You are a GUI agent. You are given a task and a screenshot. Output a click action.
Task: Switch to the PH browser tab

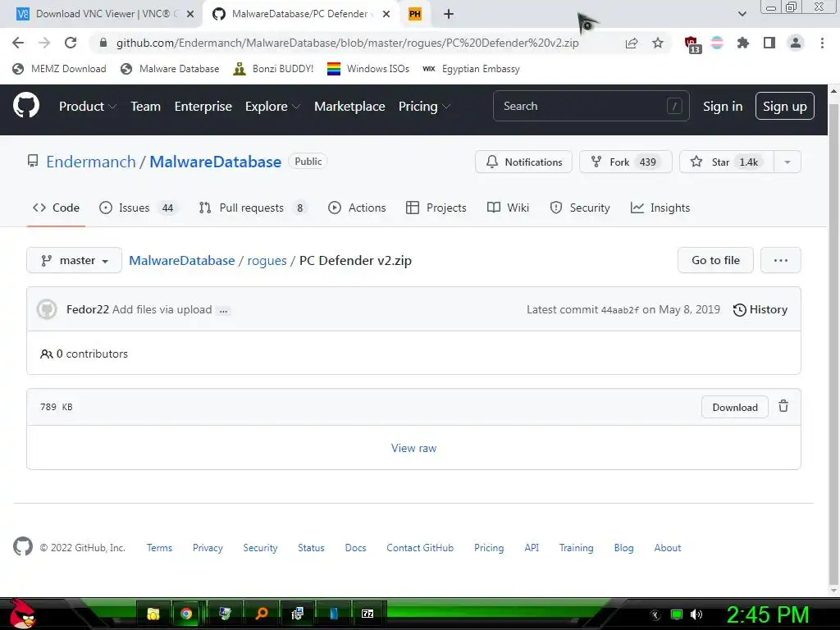pyautogui.click(x=415, y=14)
